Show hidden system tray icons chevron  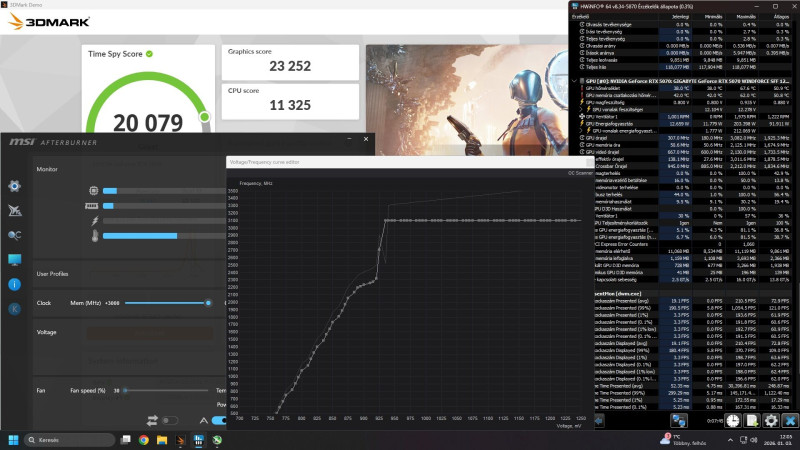[730, 440]
